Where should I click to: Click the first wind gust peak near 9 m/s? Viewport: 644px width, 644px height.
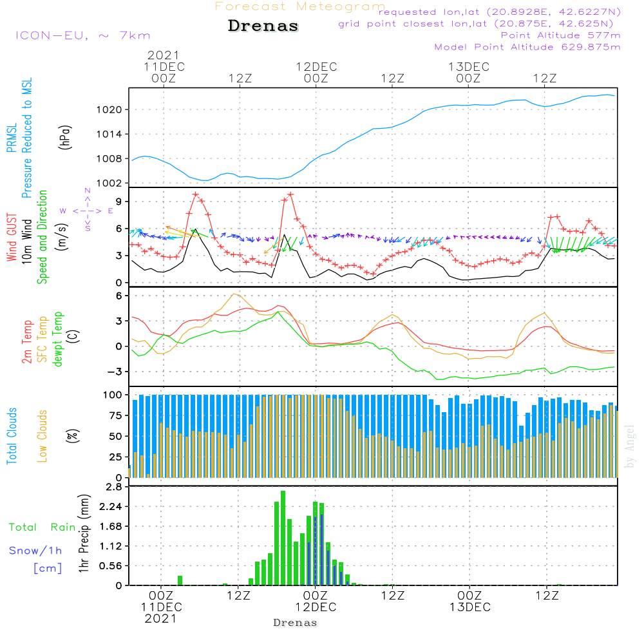click(196, 194)
